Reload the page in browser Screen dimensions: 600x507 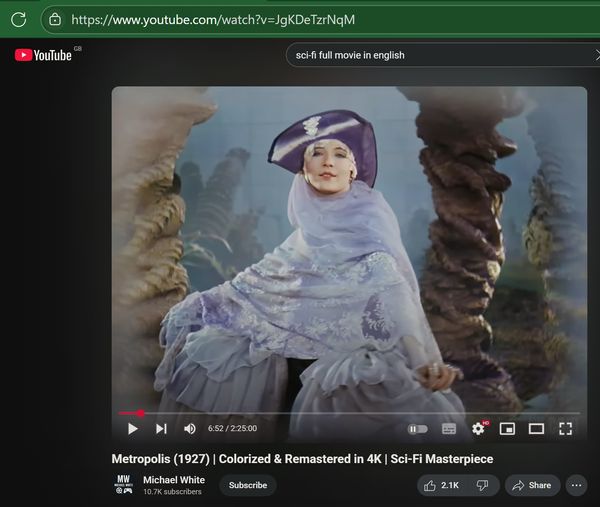pyautogui.click(x=18, y=19)
